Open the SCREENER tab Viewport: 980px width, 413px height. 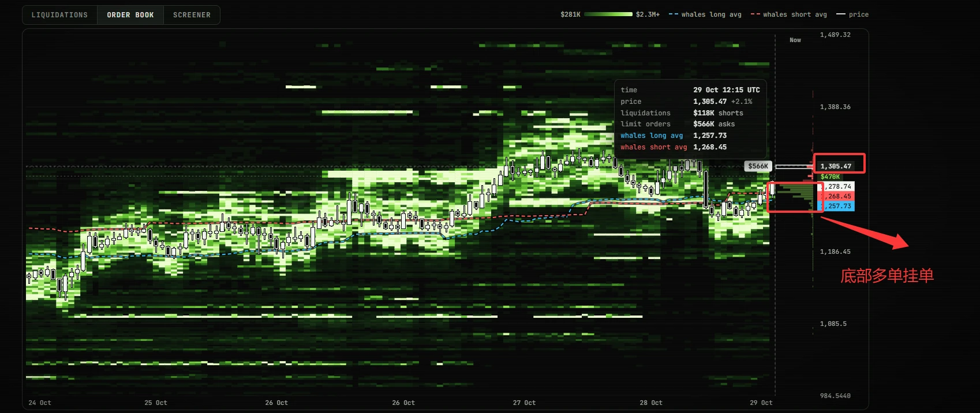[x=192, y=15]
